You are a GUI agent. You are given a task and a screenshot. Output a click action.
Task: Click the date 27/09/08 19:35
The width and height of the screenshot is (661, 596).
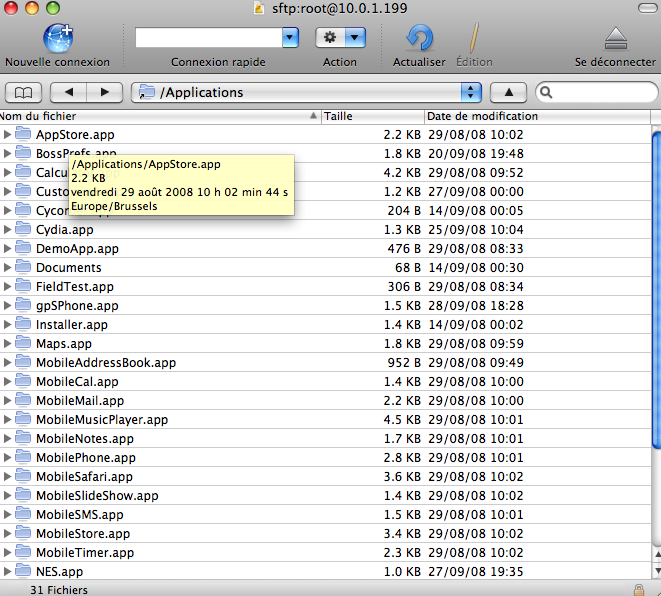(x=476, y=572)
